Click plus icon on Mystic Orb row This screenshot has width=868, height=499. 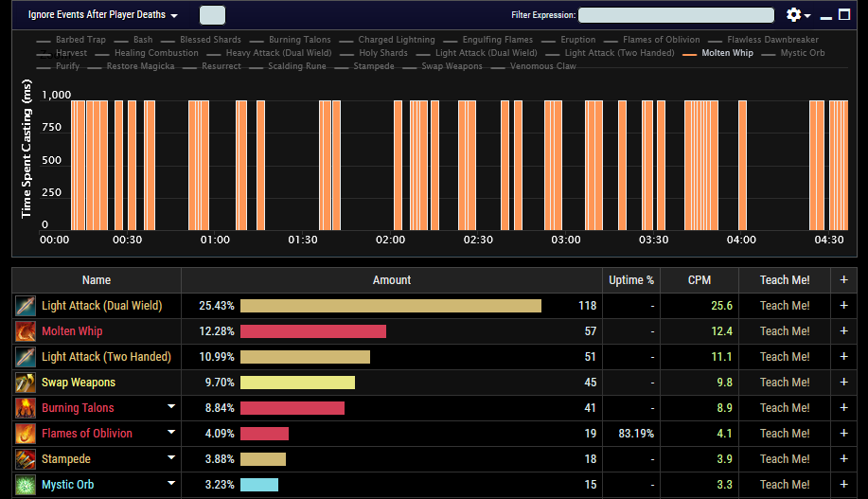coord(843,484)
